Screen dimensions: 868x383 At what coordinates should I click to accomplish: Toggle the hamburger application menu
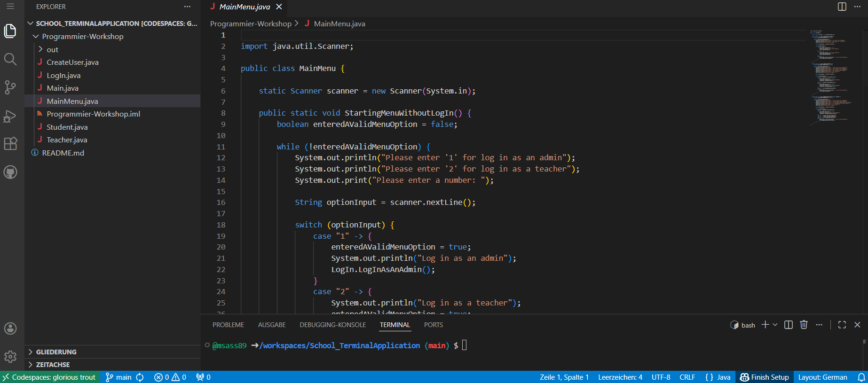click(x=10, y=7)
